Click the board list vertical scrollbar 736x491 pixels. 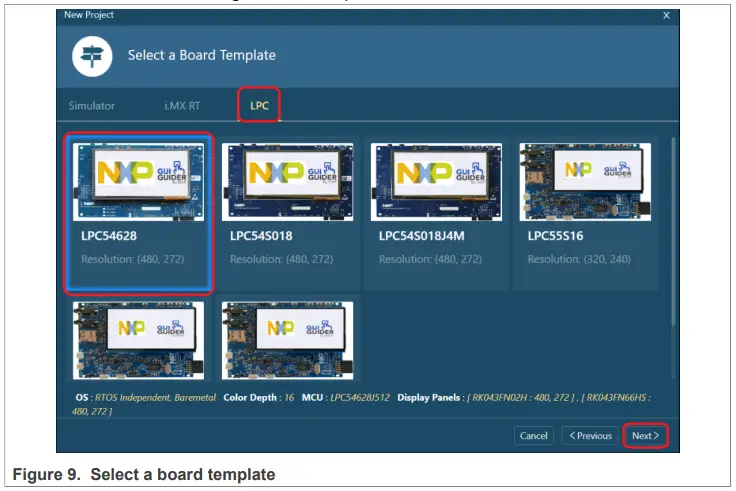point(673,230)
